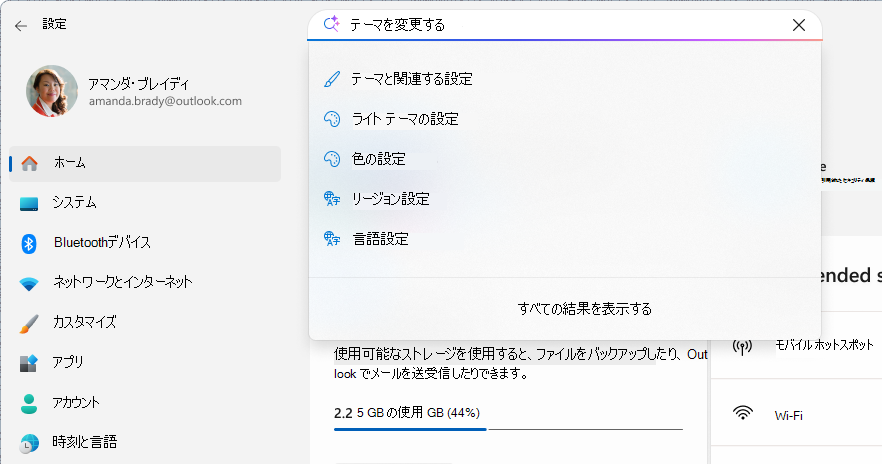Click the palette icon beside ライト テーマの設定

[332, 119]
